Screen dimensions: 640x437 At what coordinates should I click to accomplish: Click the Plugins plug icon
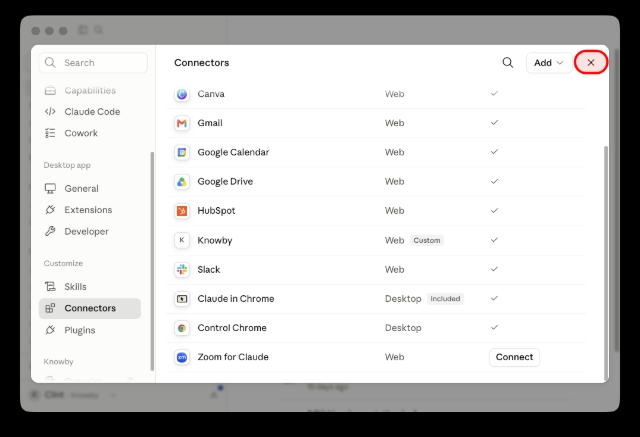click(50, 330)
